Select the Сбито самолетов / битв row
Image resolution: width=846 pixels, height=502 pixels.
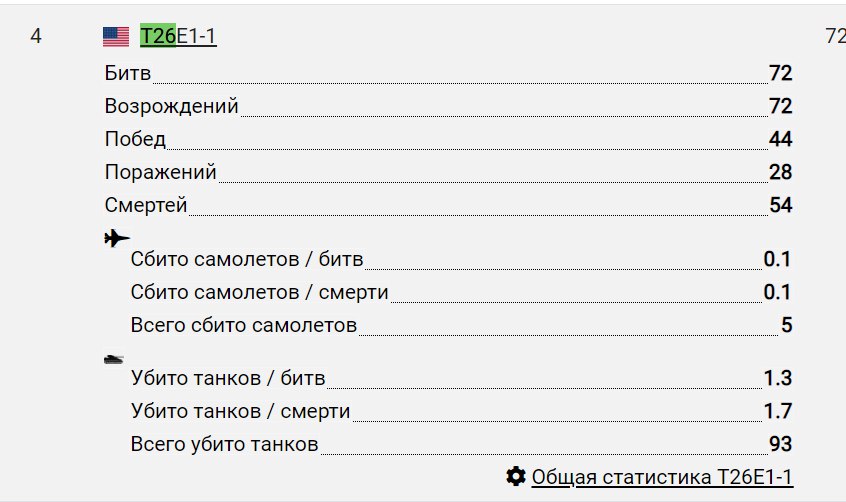click(247, 260)
